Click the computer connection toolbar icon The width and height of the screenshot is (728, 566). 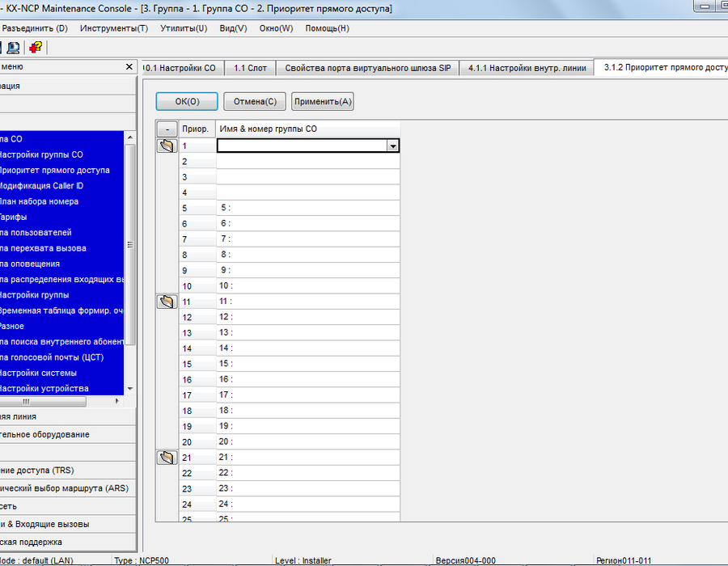click(x=13, y=48)
